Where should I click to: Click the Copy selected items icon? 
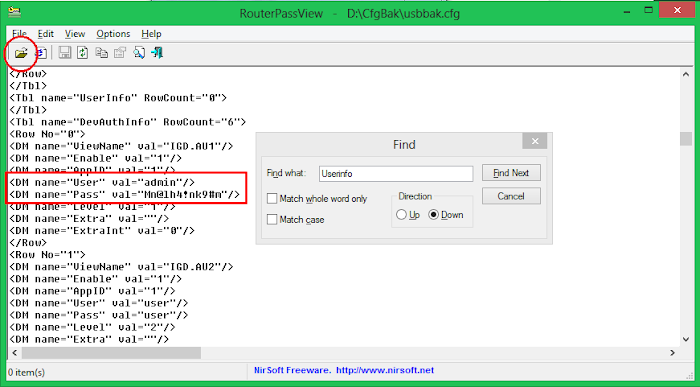point(102,53)
